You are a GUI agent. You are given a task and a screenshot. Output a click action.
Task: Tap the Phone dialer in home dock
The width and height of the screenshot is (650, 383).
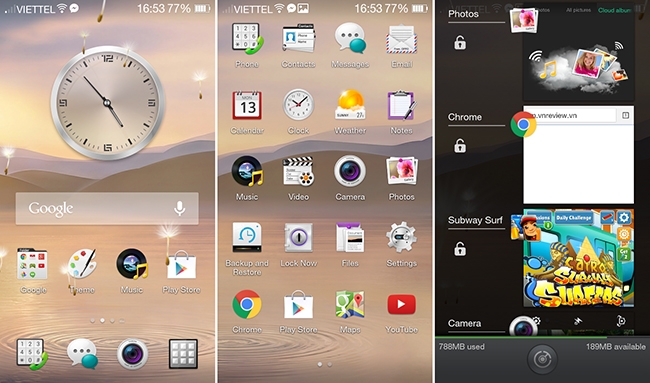[x=32, y=354]
